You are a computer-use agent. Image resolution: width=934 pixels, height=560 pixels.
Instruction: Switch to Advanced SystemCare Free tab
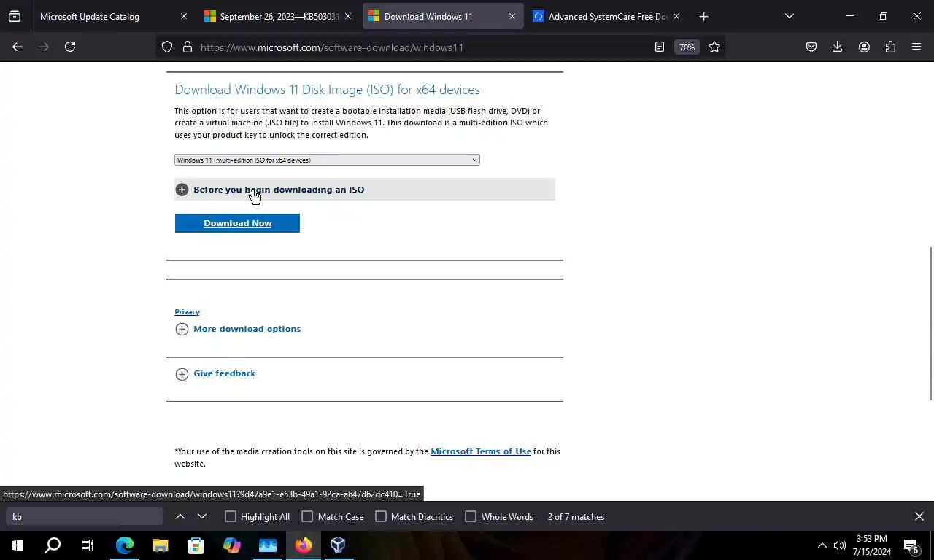[608, 16]
